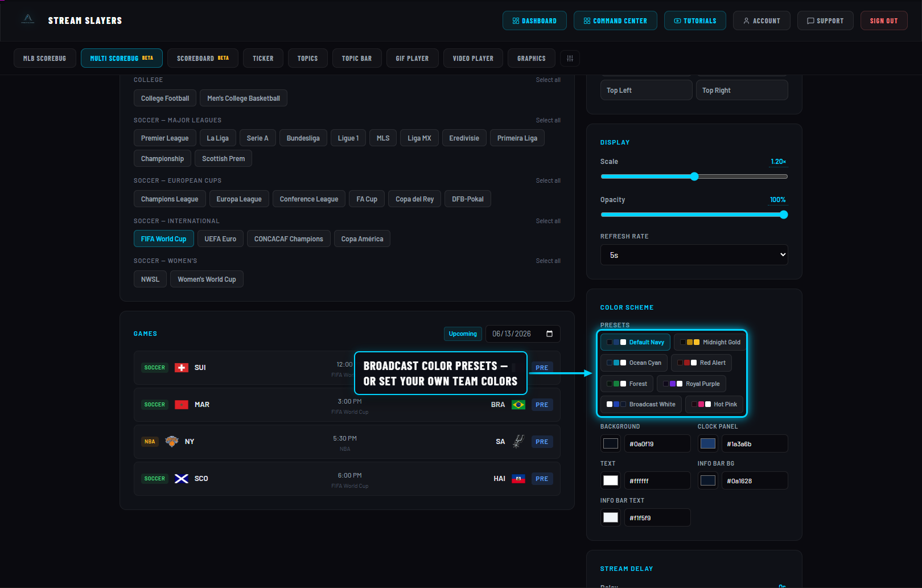Open the Topics tab
The image size is (922, 588).
point(308,58)
